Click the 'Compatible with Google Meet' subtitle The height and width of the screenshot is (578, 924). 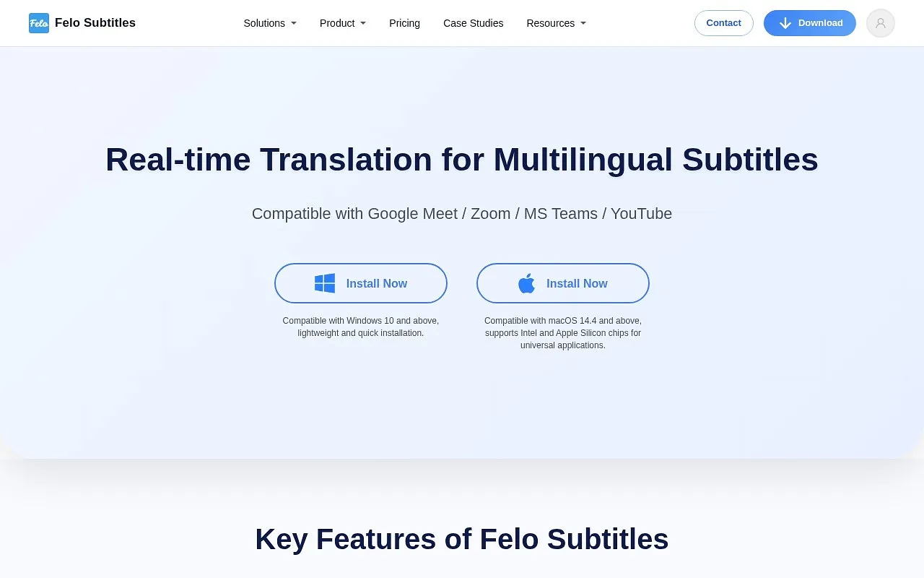(462, 214)
